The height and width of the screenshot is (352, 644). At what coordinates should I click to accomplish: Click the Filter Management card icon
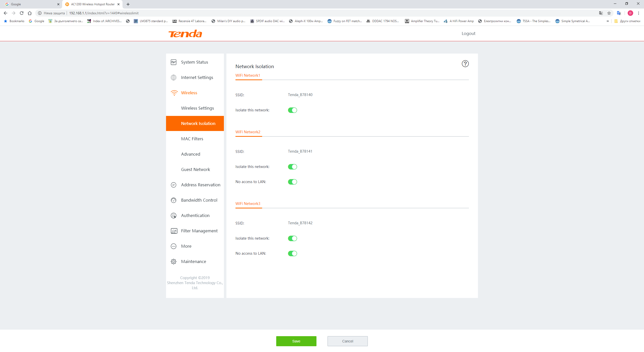click(174, 231)
